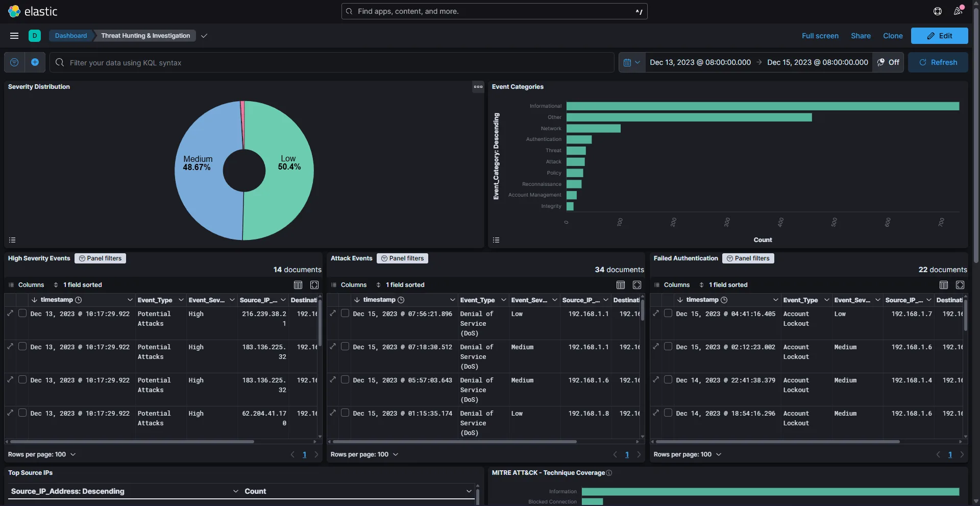Open the saved query filter menu icon
The width and height of the screenshot is (980, 506).
point(14,62)
